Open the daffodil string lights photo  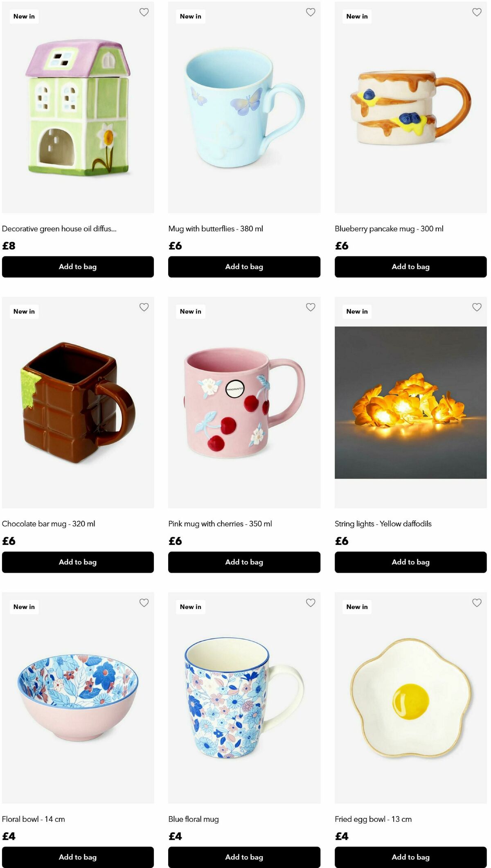pyautogui.click(x=410, y=403)
